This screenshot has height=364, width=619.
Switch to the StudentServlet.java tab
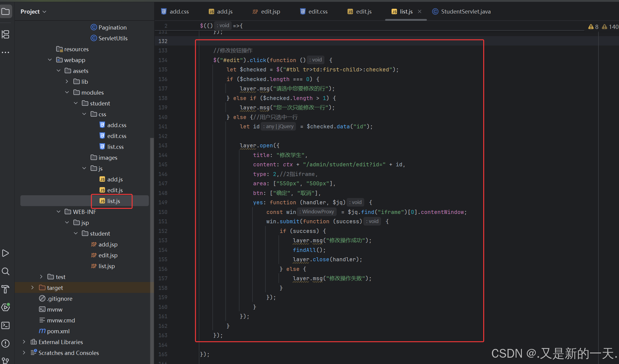pyautogui.click(x=462, y=11)
